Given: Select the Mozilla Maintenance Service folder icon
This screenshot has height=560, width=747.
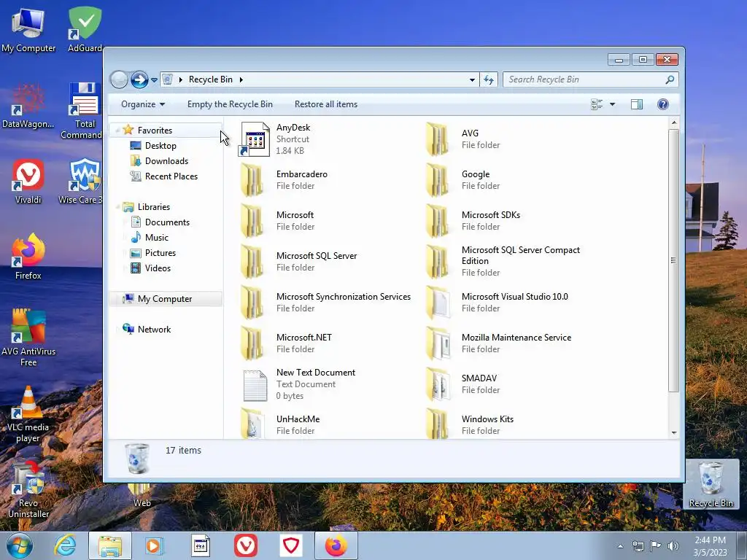Looking at the screenshot, I should pos(438,343).
